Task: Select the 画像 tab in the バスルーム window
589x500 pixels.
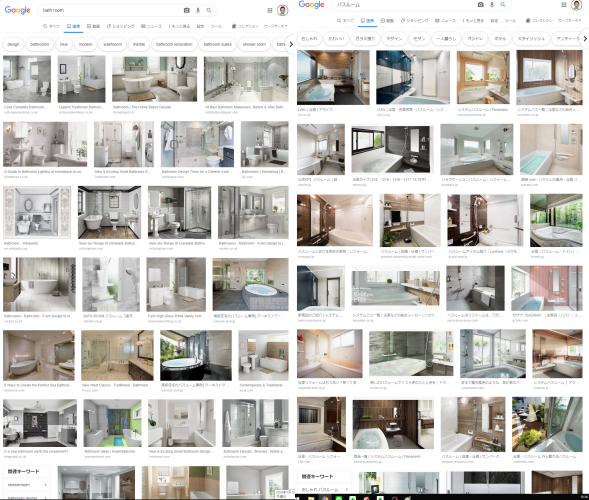Action: [367, 20]
